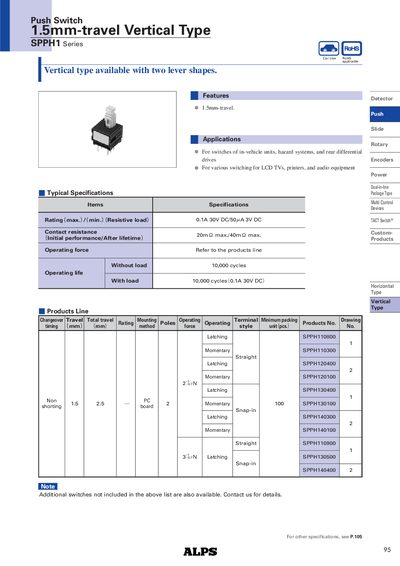Click the 'Without load' row label
The width and height of the screenshot is (400, 566).
coord(129,265)
